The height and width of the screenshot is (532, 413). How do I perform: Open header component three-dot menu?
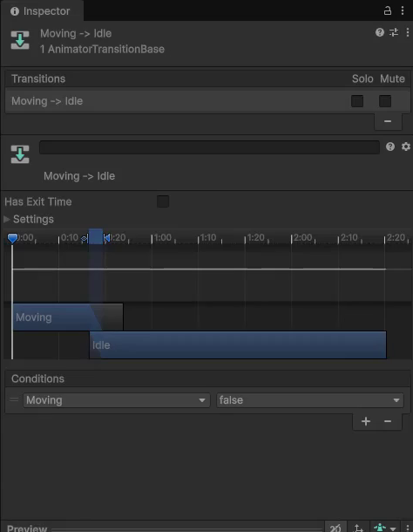pos(407,32)
